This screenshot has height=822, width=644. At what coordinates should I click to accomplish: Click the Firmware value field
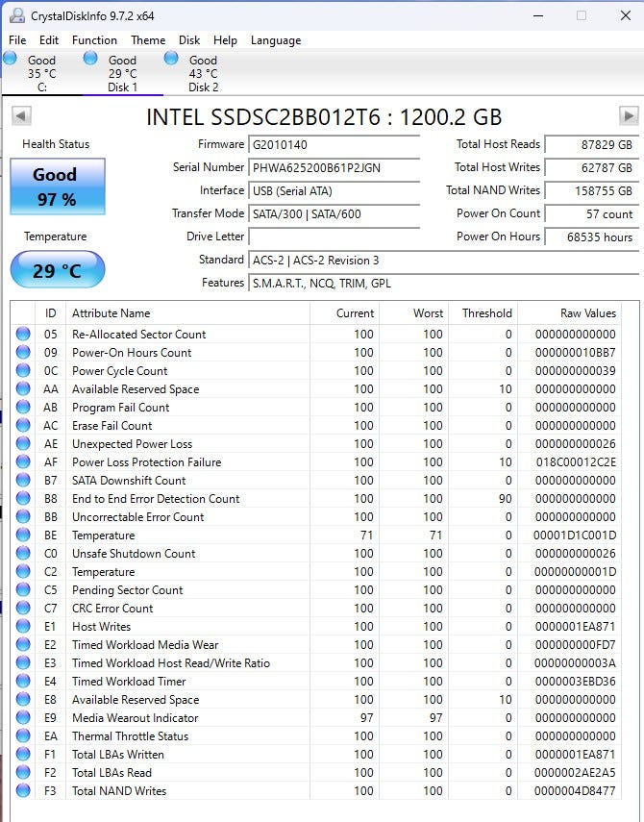(x=334, y=144)
